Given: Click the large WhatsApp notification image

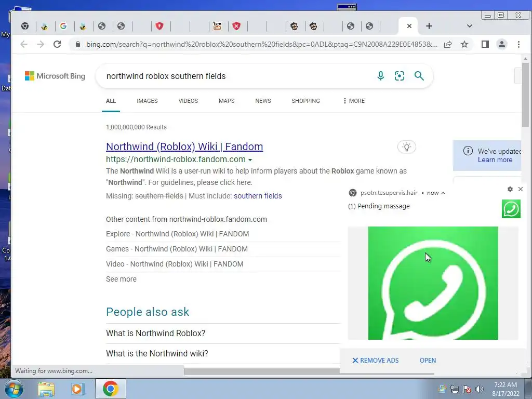Looking at the screenshot, I should tap(433, 283).
